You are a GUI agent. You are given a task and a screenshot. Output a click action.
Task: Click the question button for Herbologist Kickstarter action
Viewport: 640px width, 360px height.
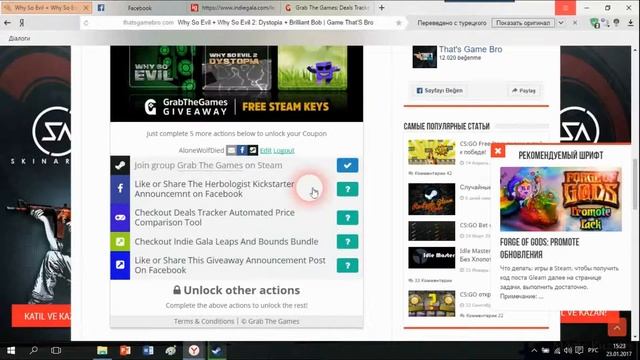(347, 189)
